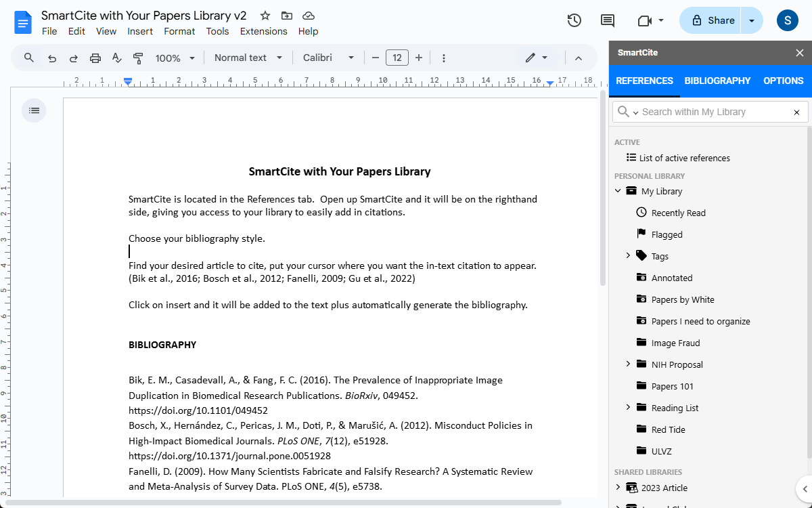Show document outline panel
Image resolution: width=812 pixels, height=508 pixels.
coord(34,110)
